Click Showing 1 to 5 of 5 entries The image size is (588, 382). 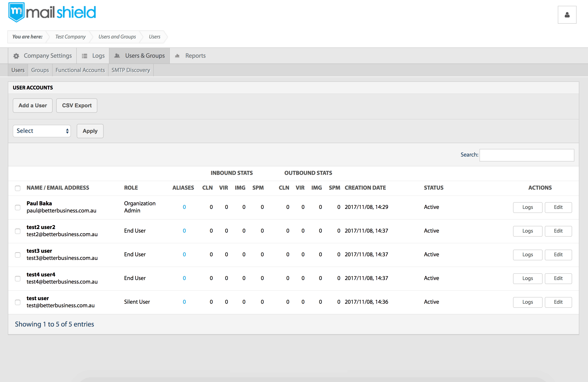pos(54,324)
